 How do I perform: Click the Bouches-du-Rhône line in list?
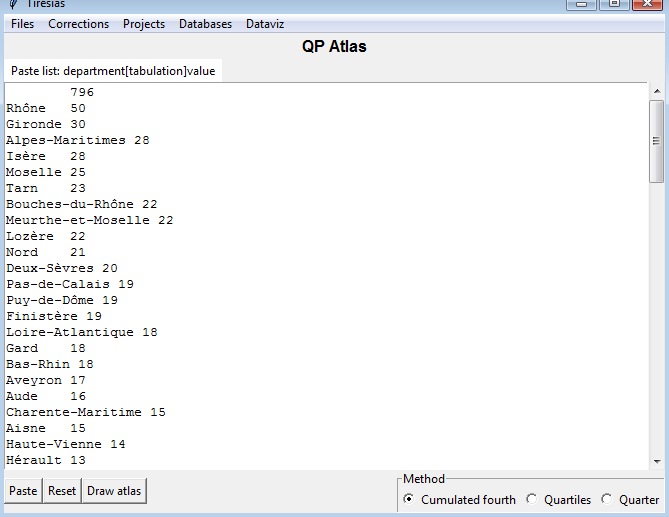pos(81,204)
